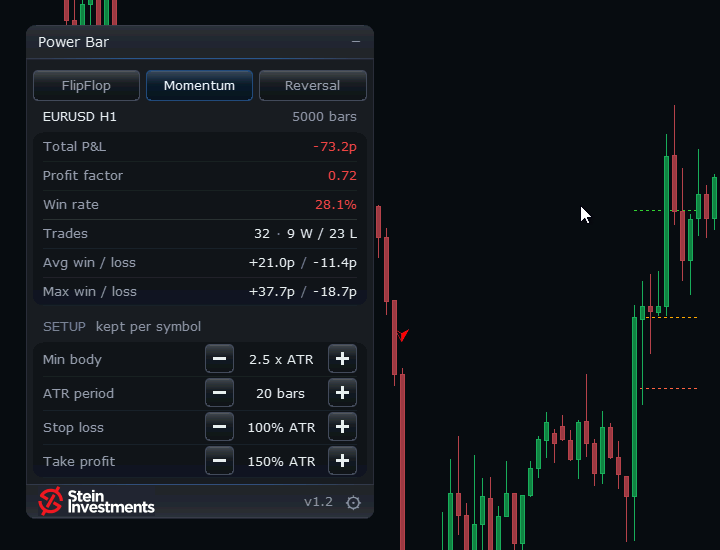Click the ATR period label
Viewport: 720px width, 550px height.
[78, 393]
